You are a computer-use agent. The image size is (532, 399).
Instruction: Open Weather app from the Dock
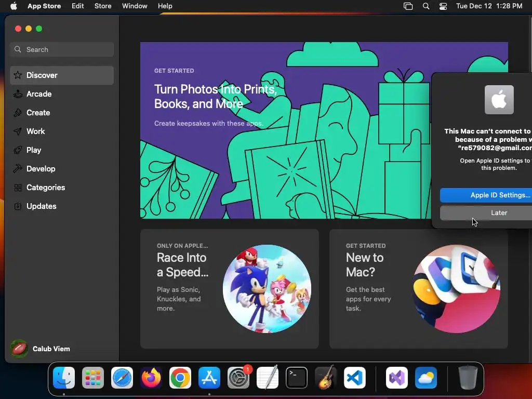[426, 378]
